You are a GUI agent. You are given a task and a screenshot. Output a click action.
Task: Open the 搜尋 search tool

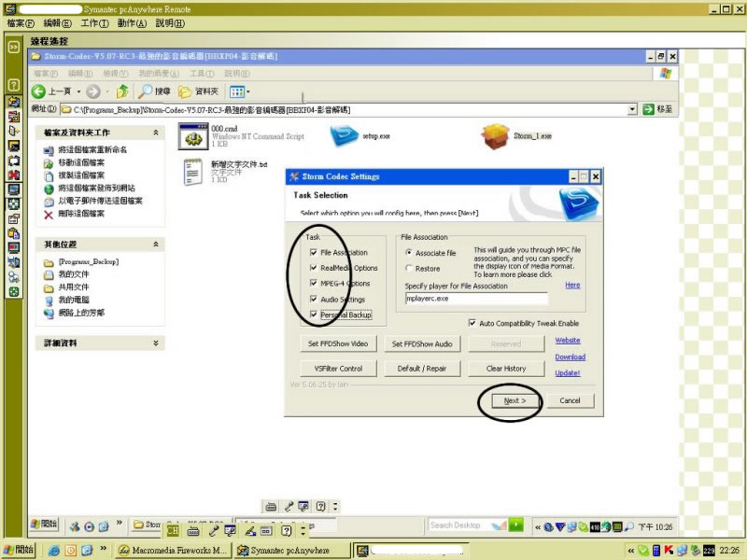154,91
